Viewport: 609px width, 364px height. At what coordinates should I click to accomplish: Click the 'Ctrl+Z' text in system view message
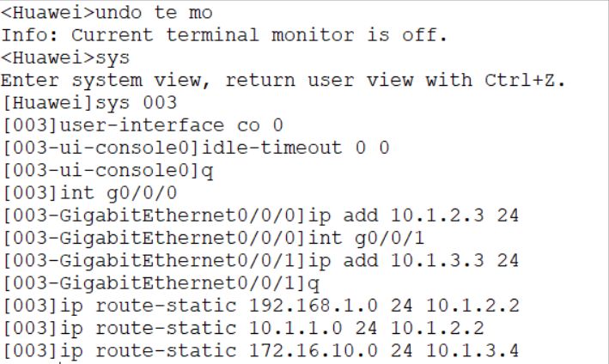(521, 80)
